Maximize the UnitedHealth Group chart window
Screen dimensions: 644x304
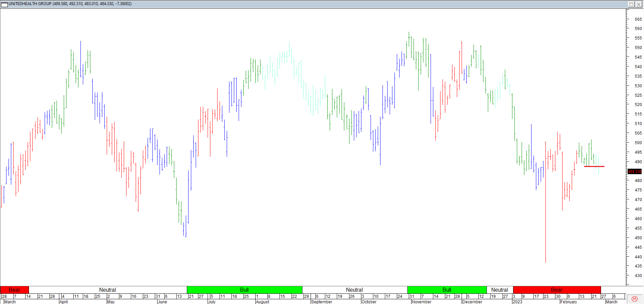click(631, 4)
